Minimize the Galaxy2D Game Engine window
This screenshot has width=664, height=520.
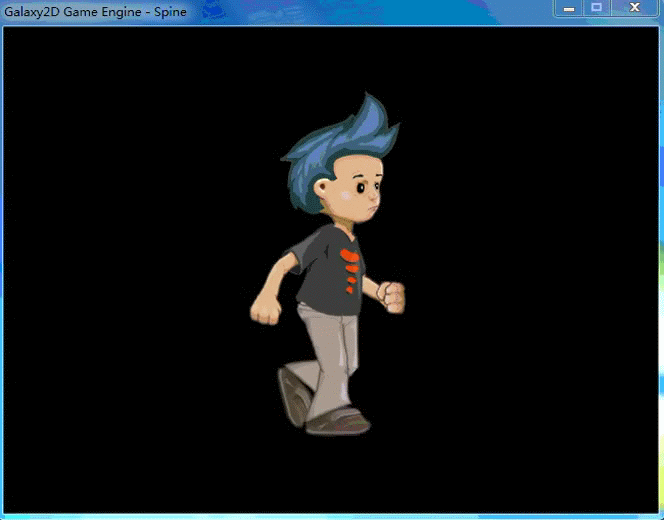(569, 8)
